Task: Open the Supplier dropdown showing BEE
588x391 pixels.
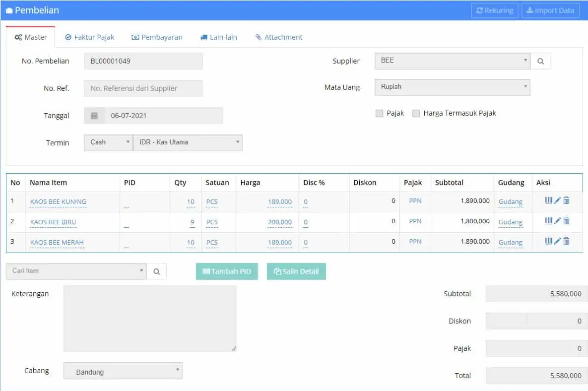Action: 452,61
